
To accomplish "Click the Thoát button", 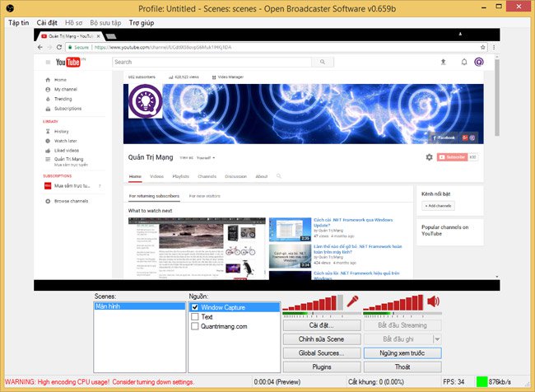I will (x=402, y=366).
